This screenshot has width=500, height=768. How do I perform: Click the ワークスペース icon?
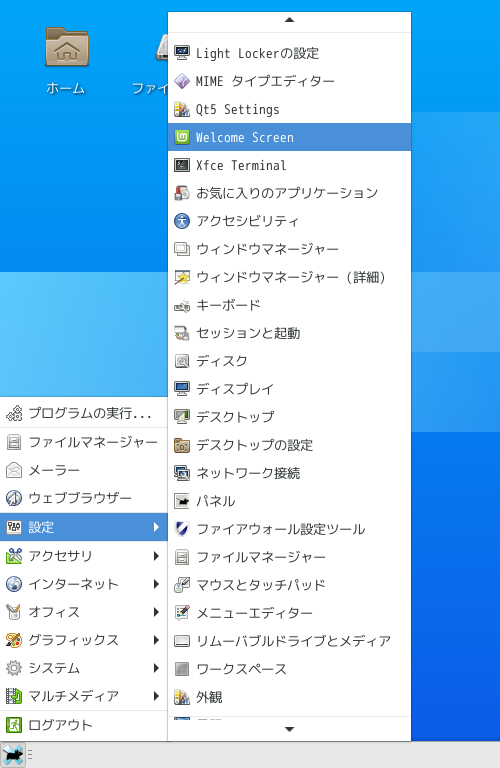point(182,669)
